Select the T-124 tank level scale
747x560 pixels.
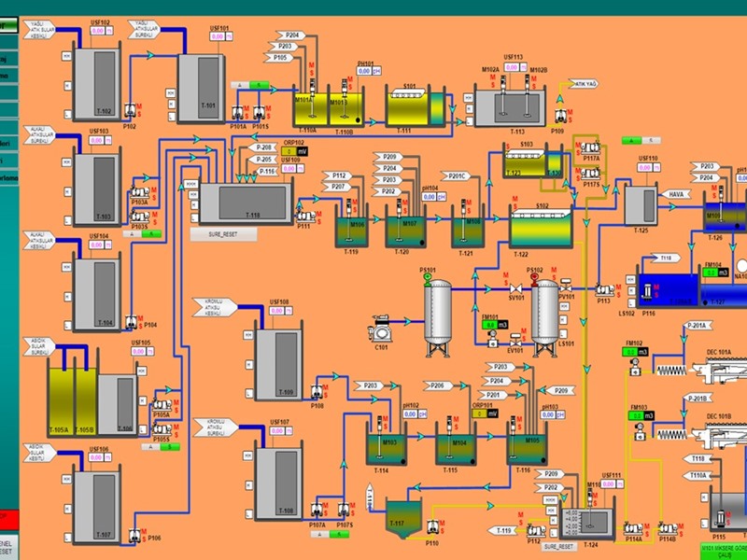coord(572,523)
